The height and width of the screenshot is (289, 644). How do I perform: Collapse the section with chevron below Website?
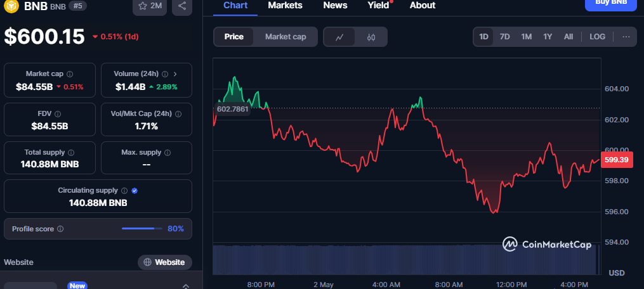[186, 286]
